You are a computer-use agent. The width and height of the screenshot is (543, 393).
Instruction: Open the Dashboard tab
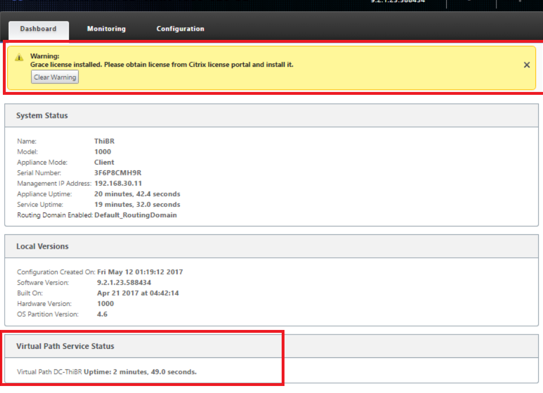(38, 29)
